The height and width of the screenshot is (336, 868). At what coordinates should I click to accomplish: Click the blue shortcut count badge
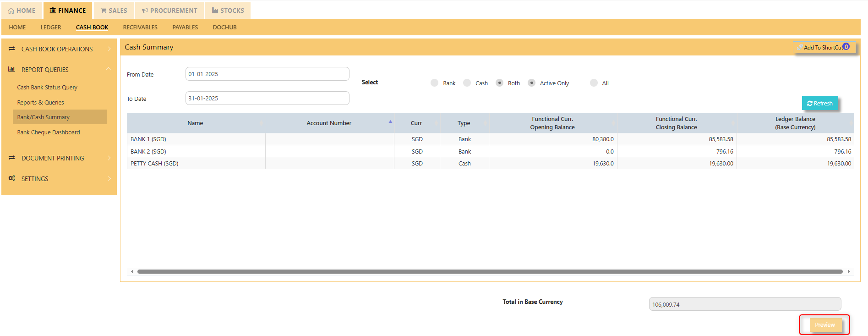point(846,46)
